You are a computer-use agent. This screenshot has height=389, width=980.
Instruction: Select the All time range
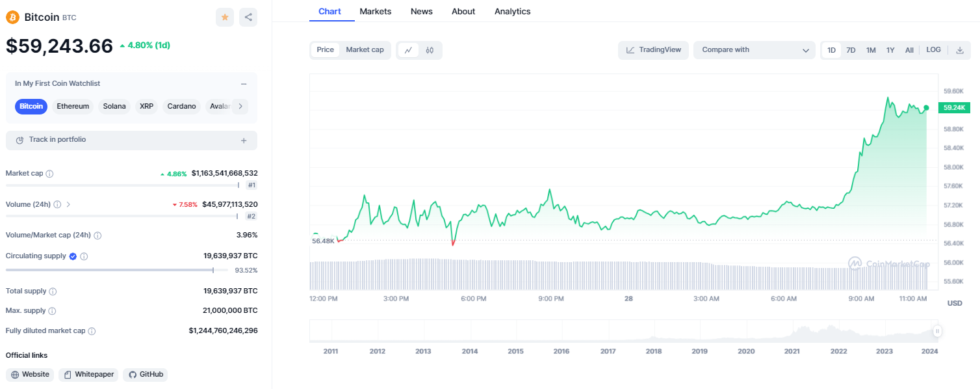pos(909,50)
